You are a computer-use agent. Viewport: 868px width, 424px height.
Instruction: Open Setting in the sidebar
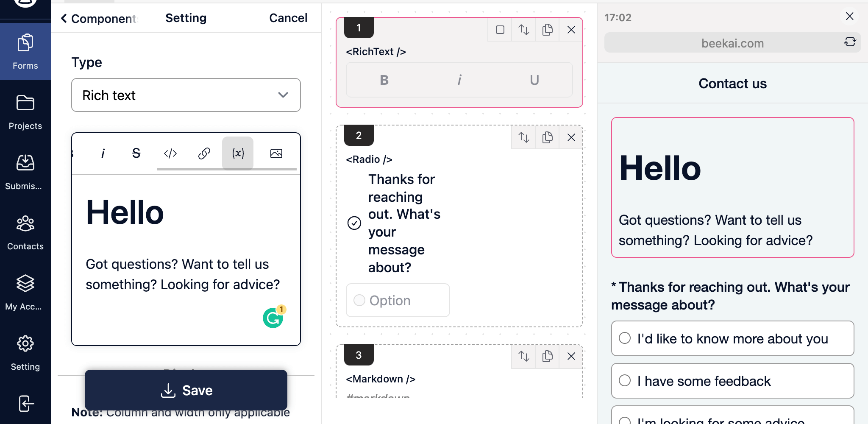(x=25, y=353)
